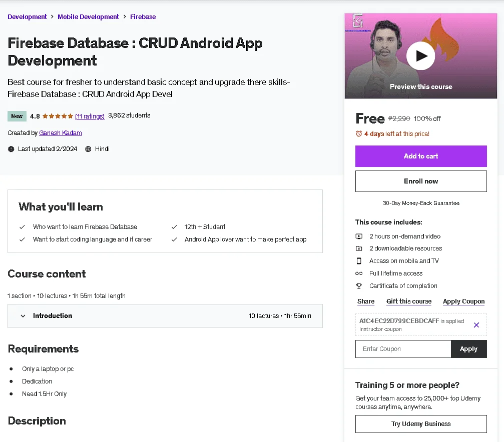Click the New badge

(17, 116)
